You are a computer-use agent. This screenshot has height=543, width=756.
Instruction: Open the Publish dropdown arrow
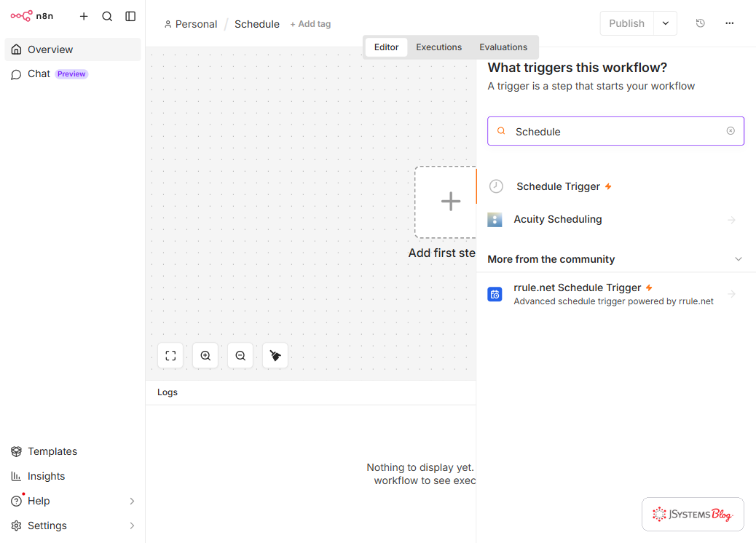point(666,23)
